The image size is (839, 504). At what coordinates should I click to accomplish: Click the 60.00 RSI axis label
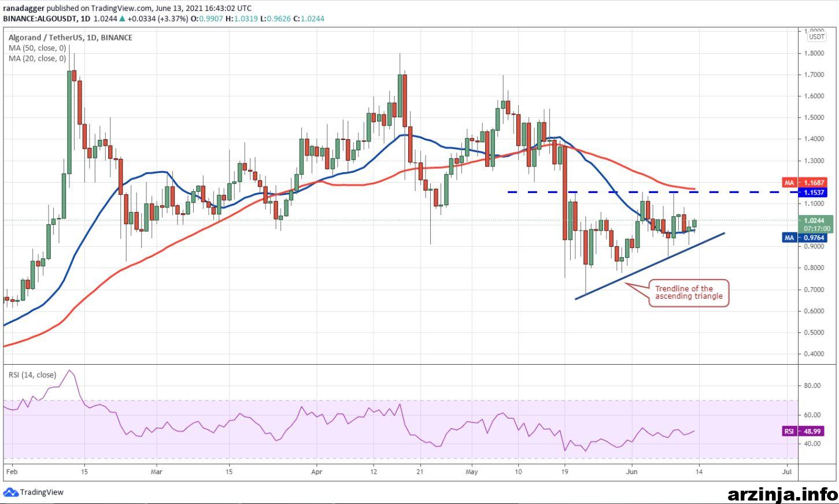click(x=812, y=415)
